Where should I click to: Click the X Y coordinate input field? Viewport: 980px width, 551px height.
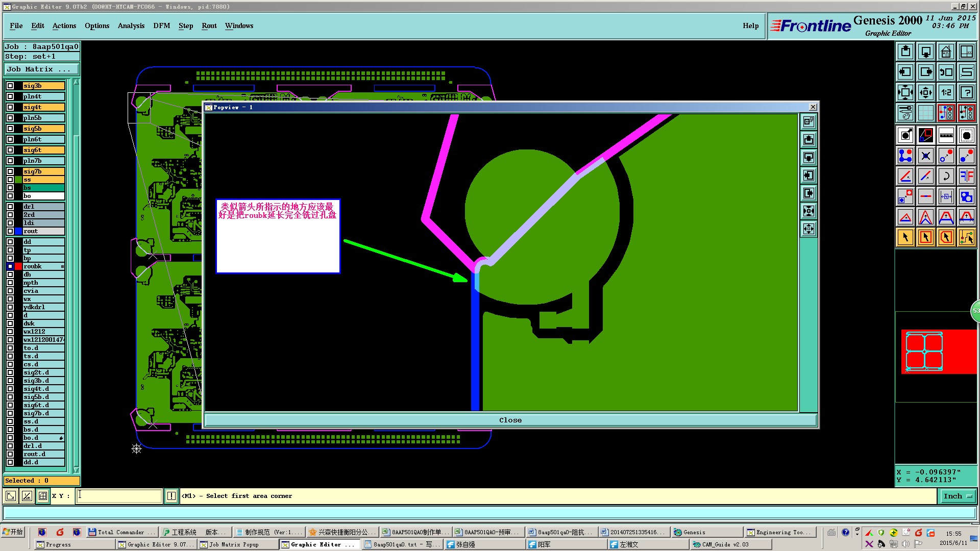click(x=119, y=496)
